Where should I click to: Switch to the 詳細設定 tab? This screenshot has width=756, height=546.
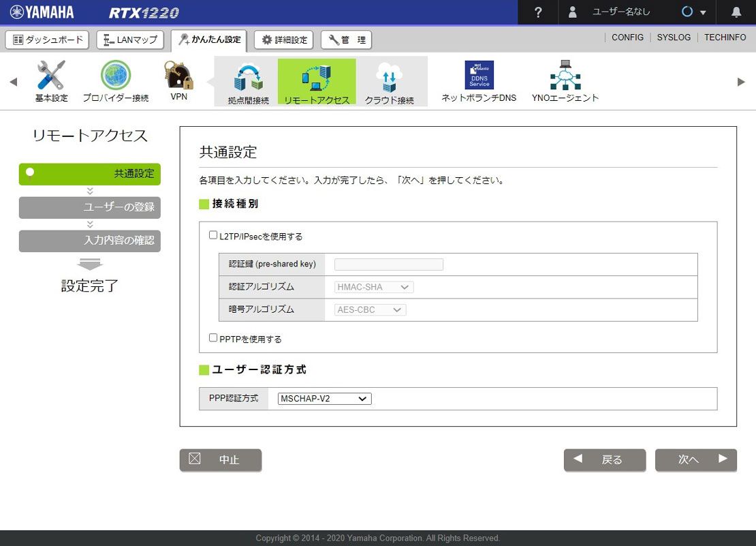pos(284,40)
